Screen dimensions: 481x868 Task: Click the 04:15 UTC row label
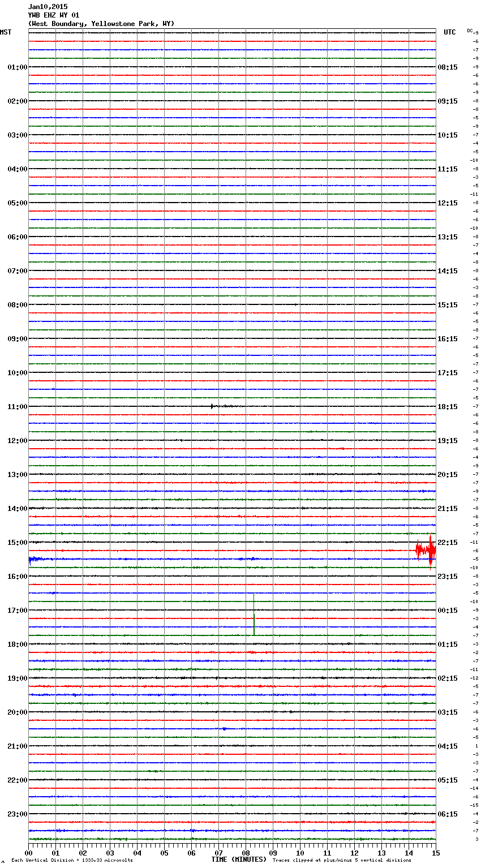448,746
